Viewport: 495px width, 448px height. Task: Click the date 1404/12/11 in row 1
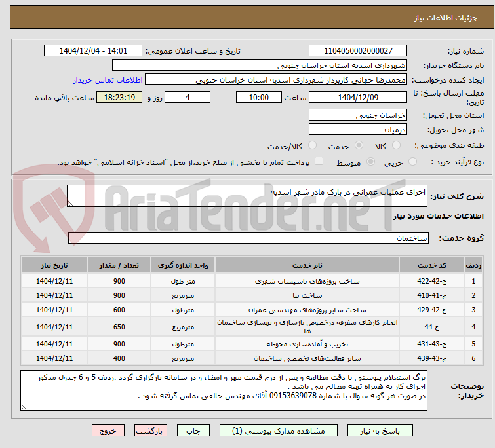tap(54, 281)
